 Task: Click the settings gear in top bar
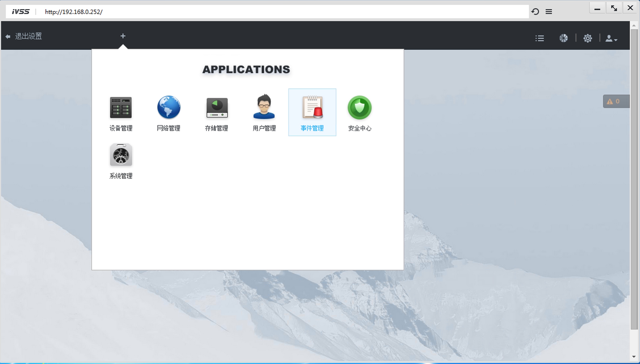(587, 38)
